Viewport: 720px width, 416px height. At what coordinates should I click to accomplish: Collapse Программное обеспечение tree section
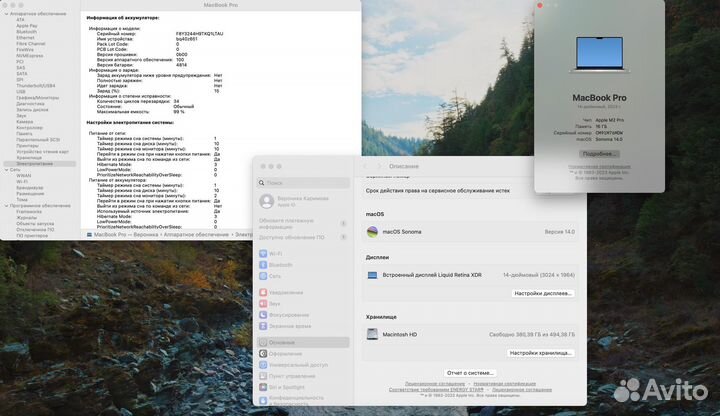(x=6, y=206)
